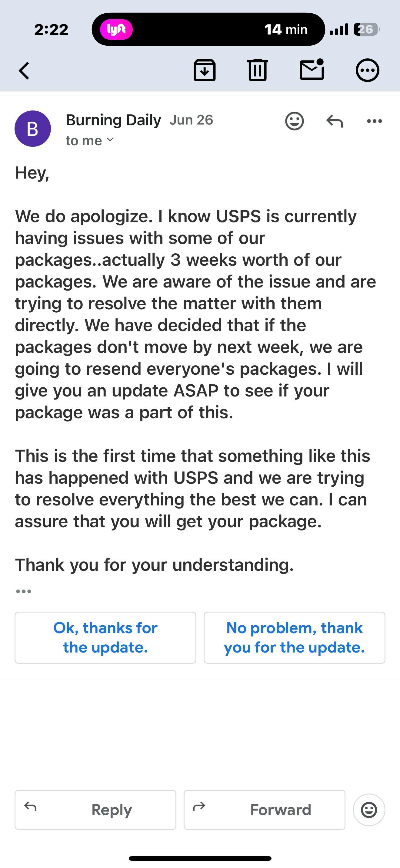Open message overflow menu beside reply arrow
400x868 pixels.
click(x=374, y=121)
